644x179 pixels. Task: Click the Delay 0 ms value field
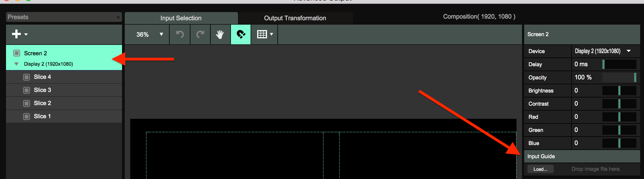581,64
